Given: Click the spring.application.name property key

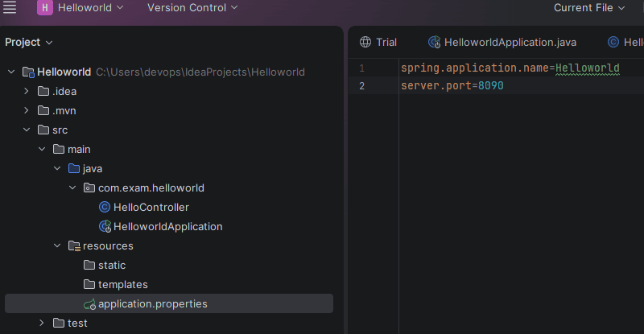Looking at the screenshot, I should click(x=475, y=68).
